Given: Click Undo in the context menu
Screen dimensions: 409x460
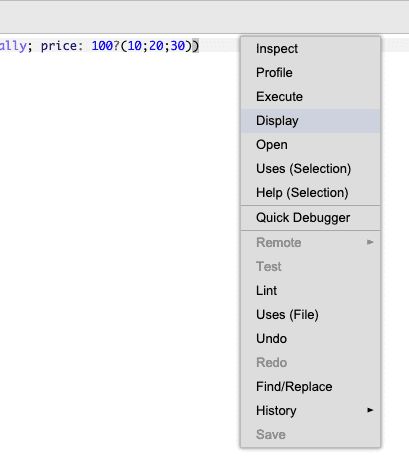Looking at the screenshot, I should coord(310,339).
